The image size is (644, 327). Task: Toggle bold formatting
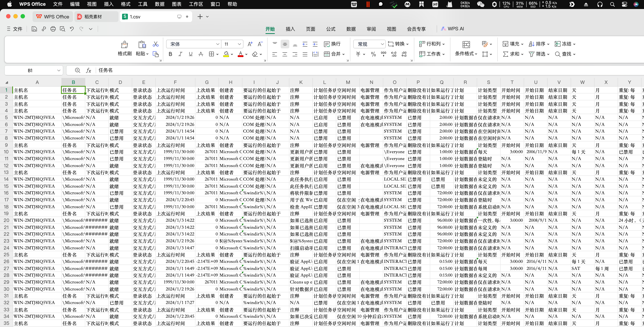pos(170,54)
